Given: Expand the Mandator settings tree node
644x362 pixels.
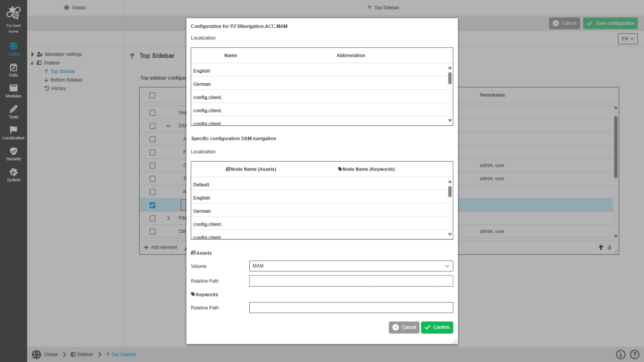Looking at the screenshot, I should tap(32, 54).
